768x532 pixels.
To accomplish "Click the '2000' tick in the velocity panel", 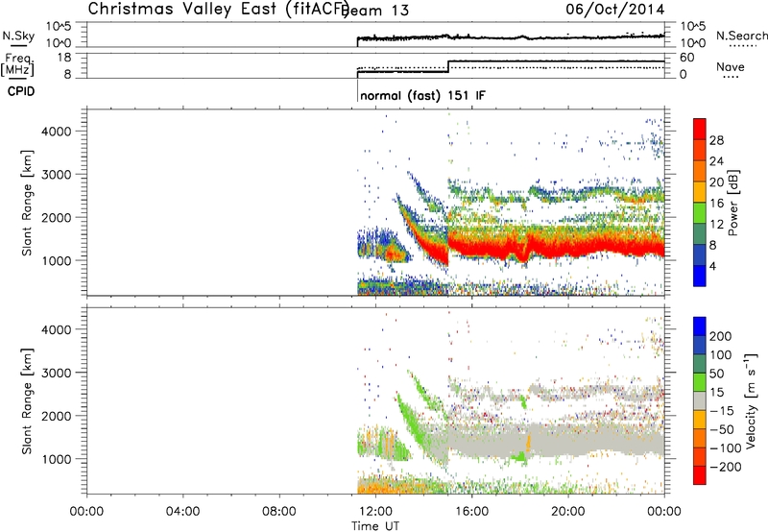I will click(57, 416).
